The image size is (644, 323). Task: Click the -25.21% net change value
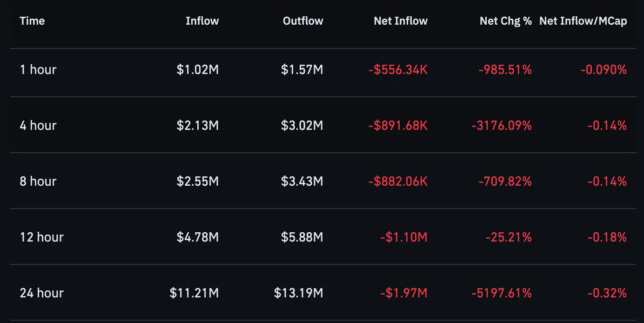tap(509, 237)
